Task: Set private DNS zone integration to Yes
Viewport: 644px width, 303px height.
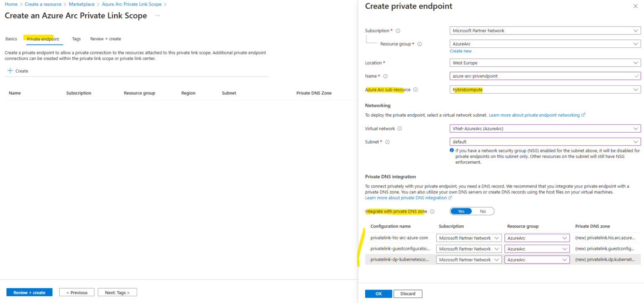Action: click(461, 212)
